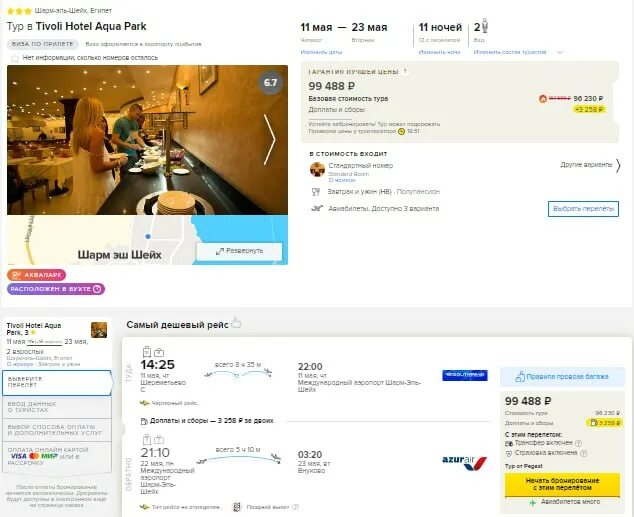The height and width of the screenshot is (517, 634).
Task: Select the Выберите перелёт step
Action: (x=57, y=382)
